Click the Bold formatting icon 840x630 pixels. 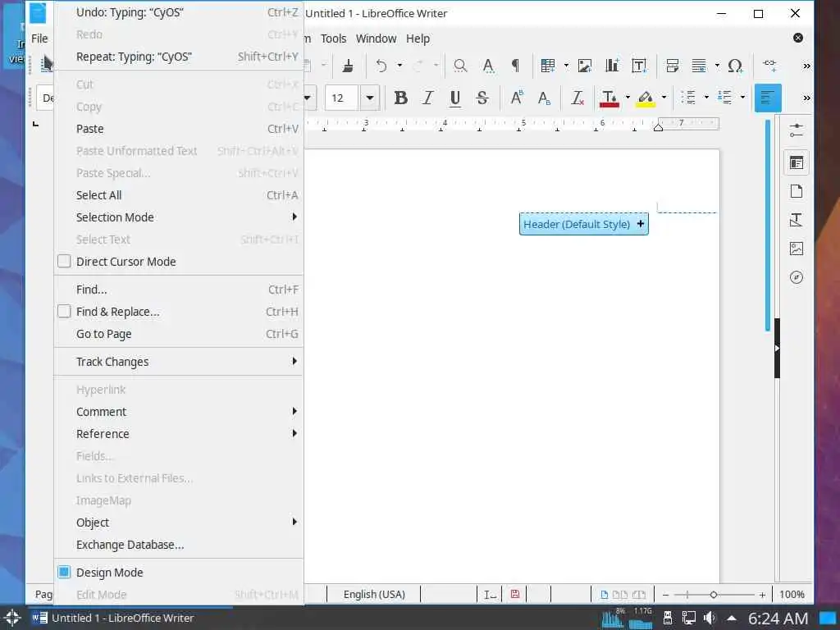coord(400,98)
